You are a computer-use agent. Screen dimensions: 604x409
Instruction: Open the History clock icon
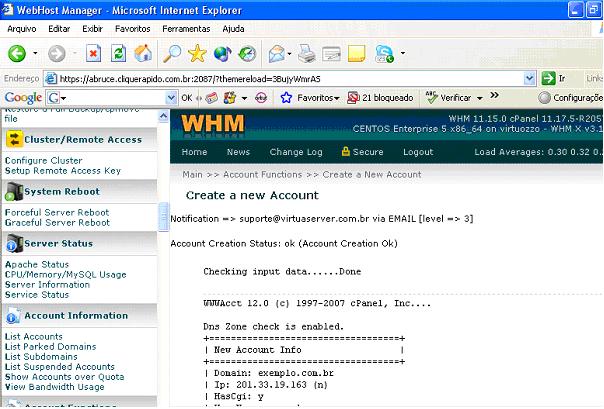click(247, 53)
